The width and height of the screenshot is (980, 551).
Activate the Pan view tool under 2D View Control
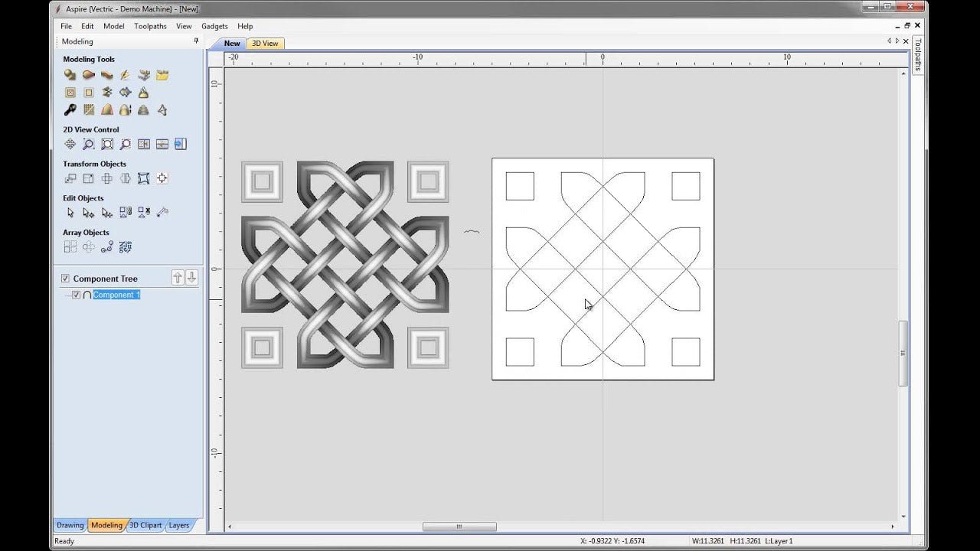tap(70, 144)
